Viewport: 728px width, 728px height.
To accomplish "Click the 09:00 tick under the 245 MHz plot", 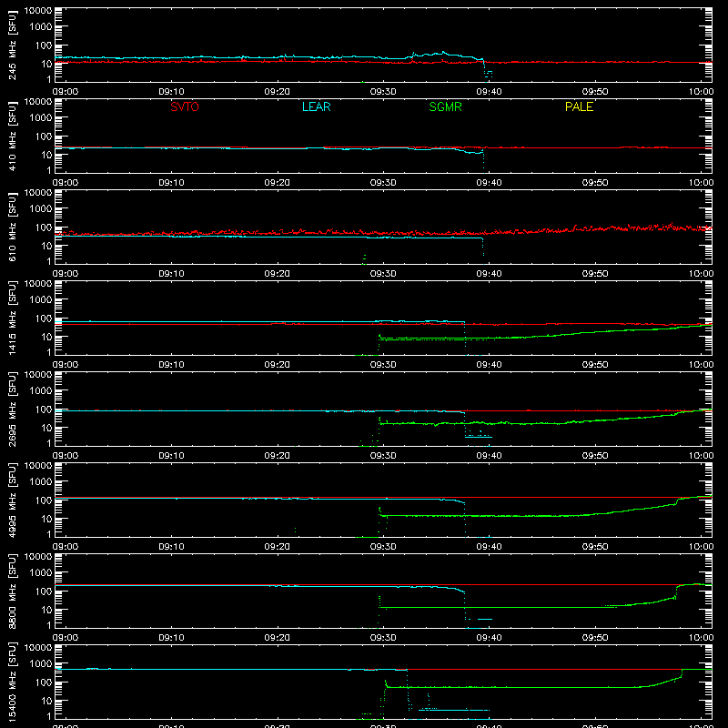I will 66,92.
